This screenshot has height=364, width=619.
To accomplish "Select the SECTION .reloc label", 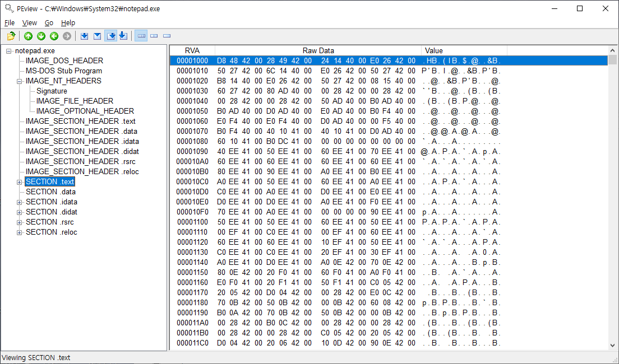I will [52, 232].
